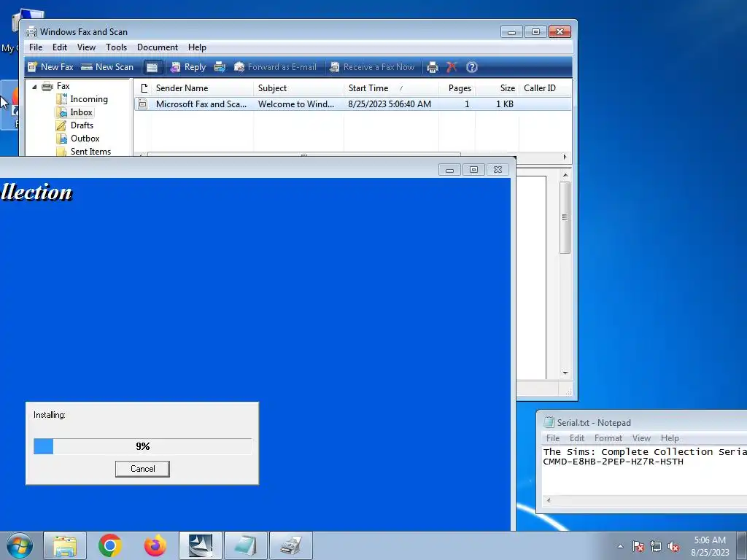
Task: Click the preview pane vertical scrollbar thumb
Action: point(565,217)
